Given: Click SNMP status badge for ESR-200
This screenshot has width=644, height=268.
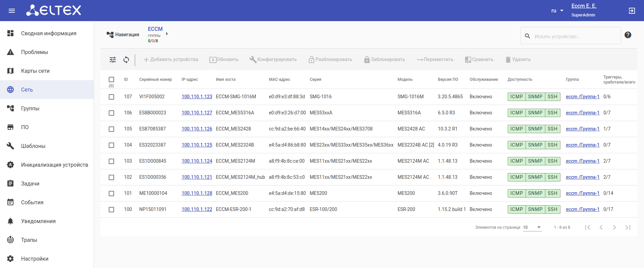Looking at the screenshot, I should point(535,209).
